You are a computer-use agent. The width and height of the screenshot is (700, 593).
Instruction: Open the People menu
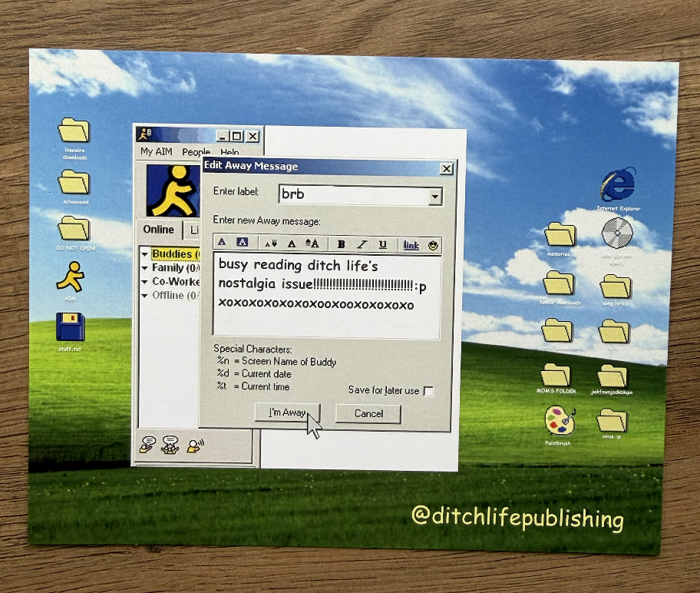point(196,152)
